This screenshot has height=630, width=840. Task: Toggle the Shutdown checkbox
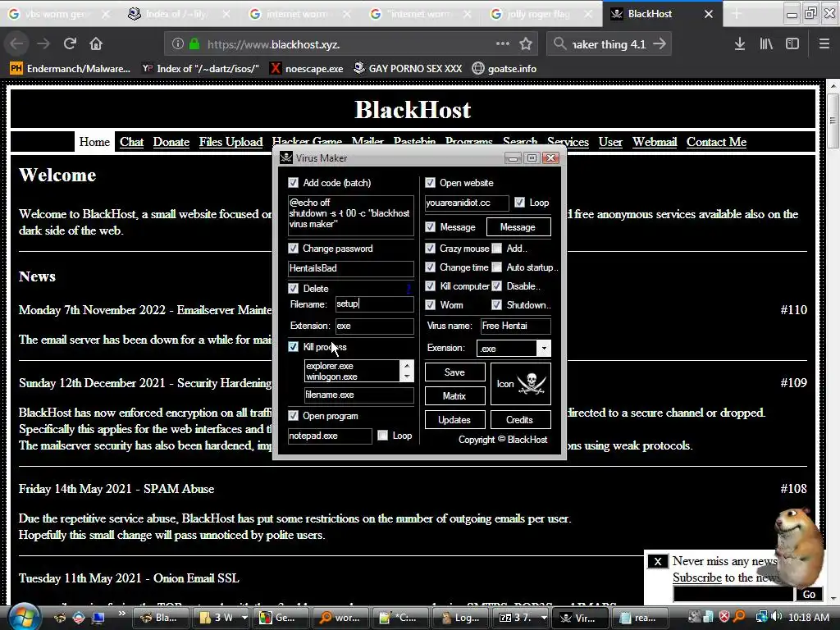497,305
